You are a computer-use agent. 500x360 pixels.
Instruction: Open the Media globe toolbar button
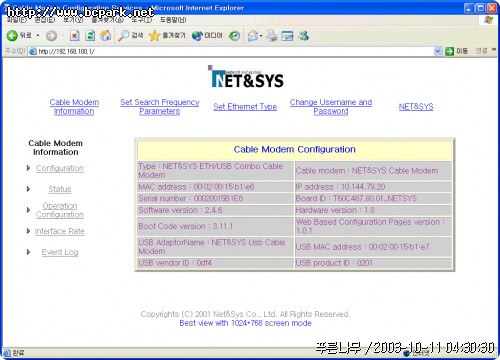[x=207, y=35]
